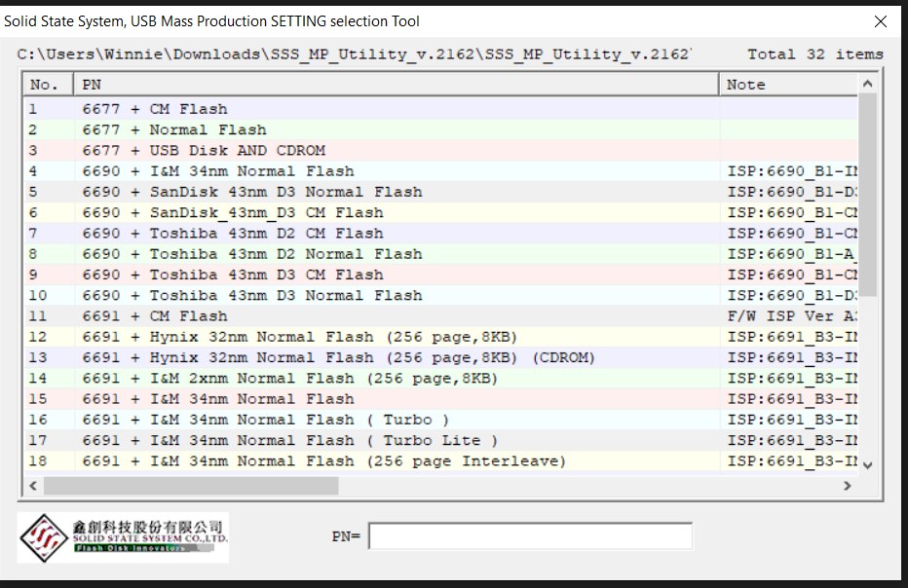Image resolution: width=908 pixels, height=588 pixels.
Task: Select '6690 + SanDisk 43nm D3 Normal Flash'
Action: tap(441, 192)
